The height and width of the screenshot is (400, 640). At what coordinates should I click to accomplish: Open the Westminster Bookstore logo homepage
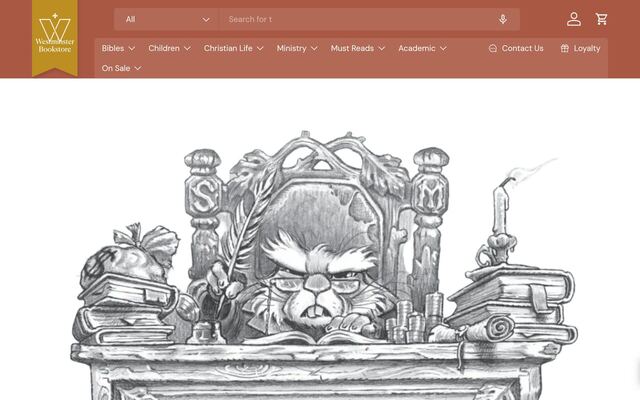click(x=55, y=38)
